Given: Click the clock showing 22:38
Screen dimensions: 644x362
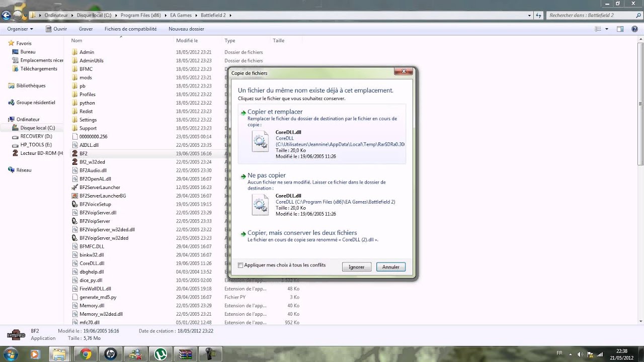Looking at the screenshot, I should click(622, 354).
